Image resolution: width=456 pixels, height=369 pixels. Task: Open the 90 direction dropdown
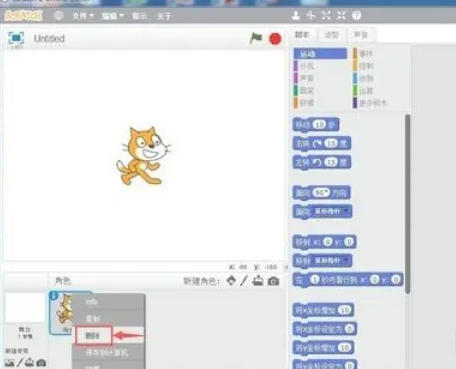[x=321, y=193]
